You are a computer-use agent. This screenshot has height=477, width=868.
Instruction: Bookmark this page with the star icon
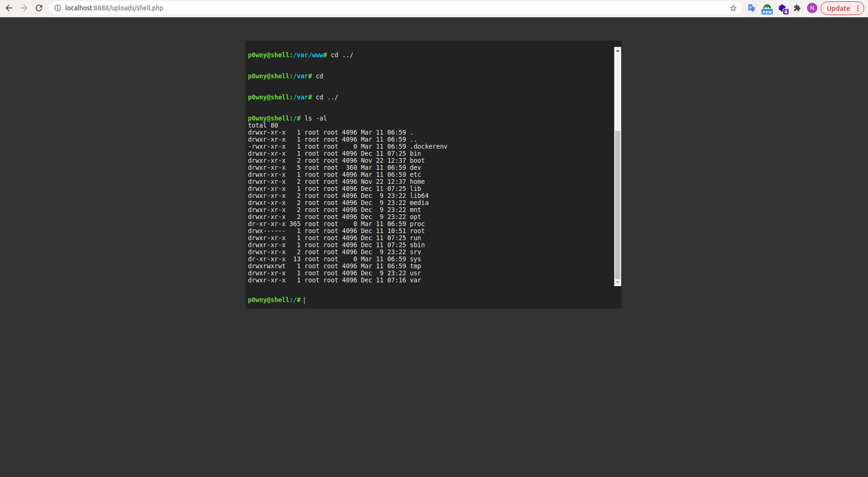pos(733,8)
